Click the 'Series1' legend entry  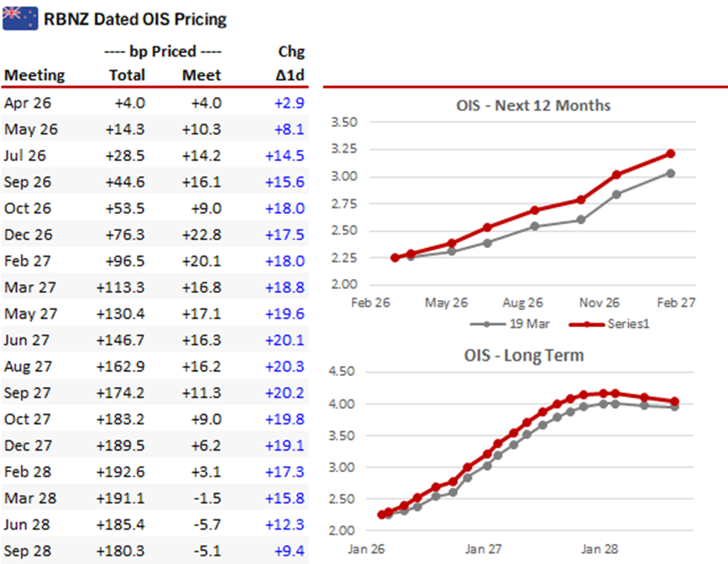609,324
